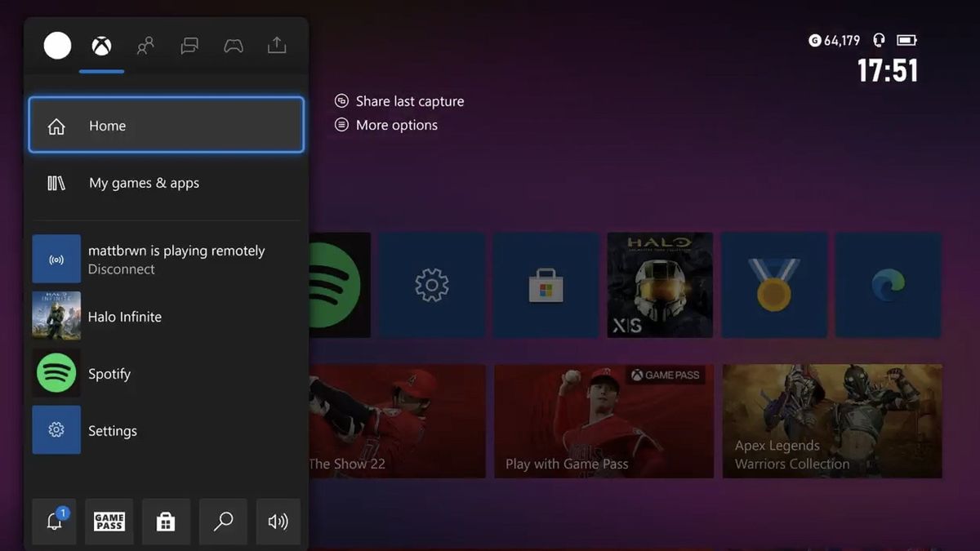
Task: Select the People tab icon in the guide
Action: (145, 46)
